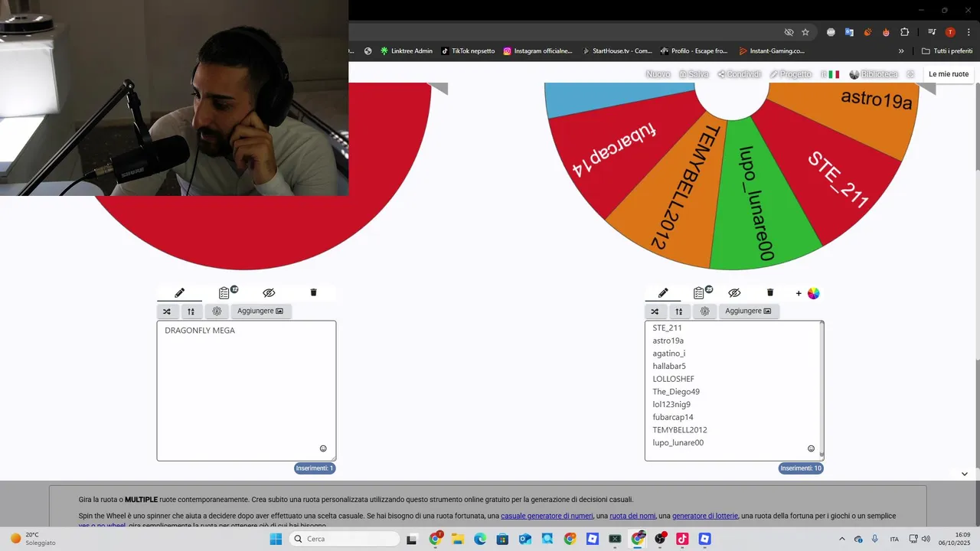Delete the right wheel with trash icon
Image resolution: width=980 pixels, height=551 pixels.
coord(770,292)
